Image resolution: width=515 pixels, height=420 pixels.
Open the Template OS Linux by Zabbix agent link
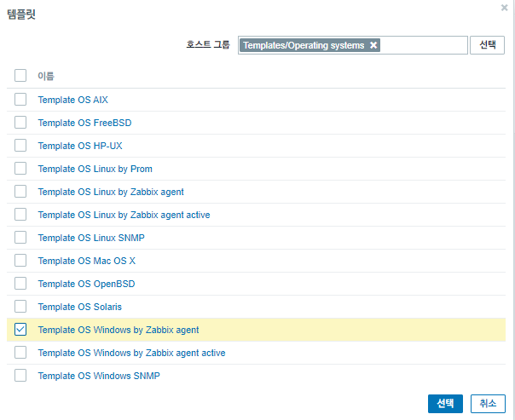111,192
